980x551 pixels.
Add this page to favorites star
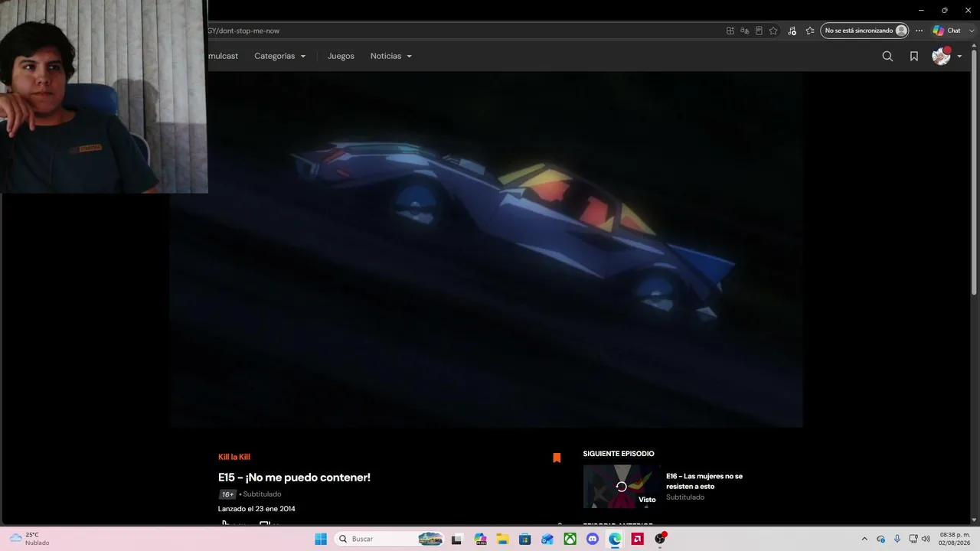tap(773, 31)
